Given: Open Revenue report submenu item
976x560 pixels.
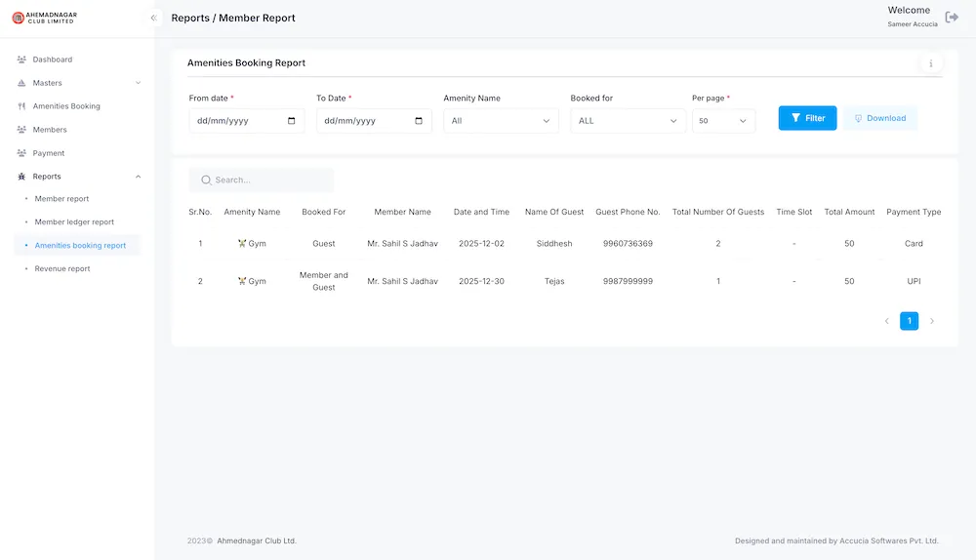Looking at the screenshot, I should tap(62, 269).
